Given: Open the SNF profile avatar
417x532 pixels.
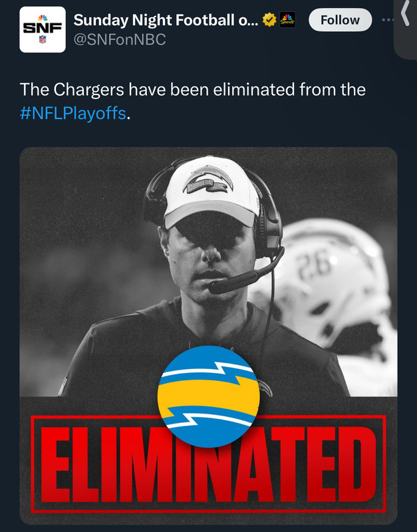Looking at the screenshot, I should tap(43, 29).
